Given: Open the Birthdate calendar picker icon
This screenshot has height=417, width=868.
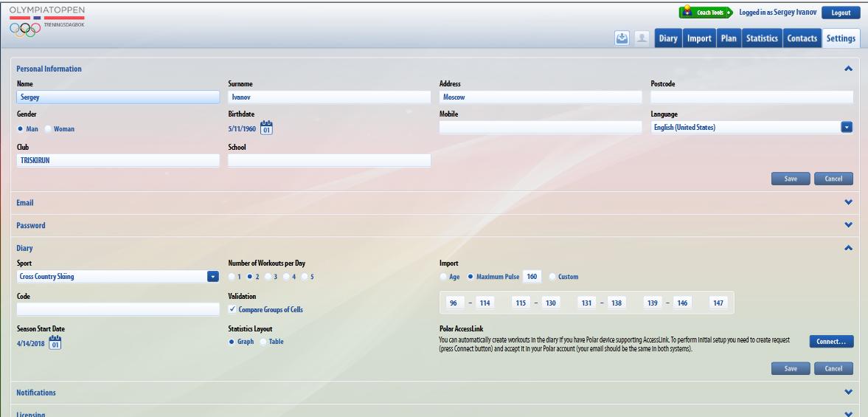Looking at the screenshot, I should click(266, 128).
